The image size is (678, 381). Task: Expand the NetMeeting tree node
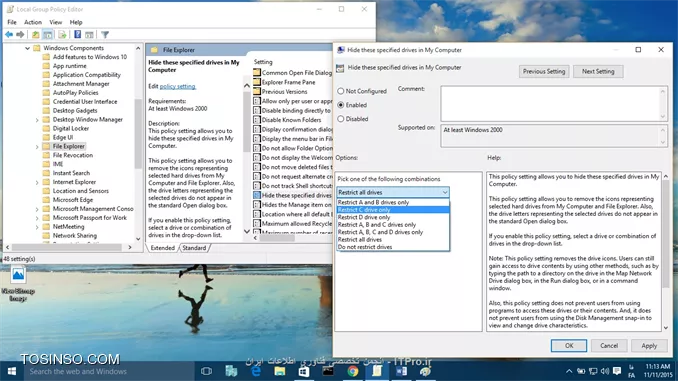(x=37, y=227)
